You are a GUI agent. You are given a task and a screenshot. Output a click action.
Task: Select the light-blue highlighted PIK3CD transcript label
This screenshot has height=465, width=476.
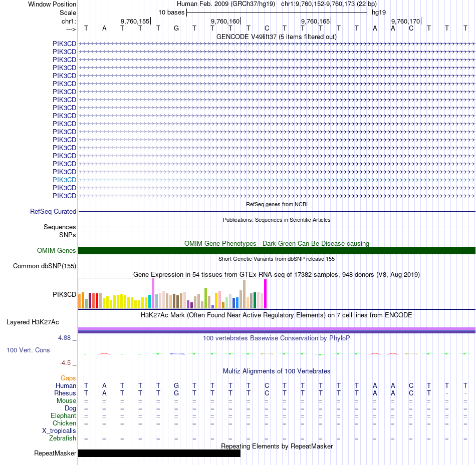point(64,180)
